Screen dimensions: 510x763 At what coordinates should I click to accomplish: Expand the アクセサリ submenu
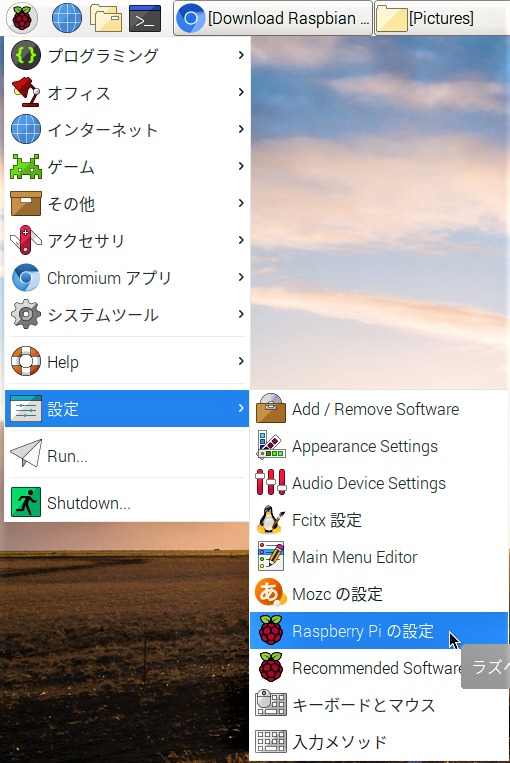click(127, 240)
